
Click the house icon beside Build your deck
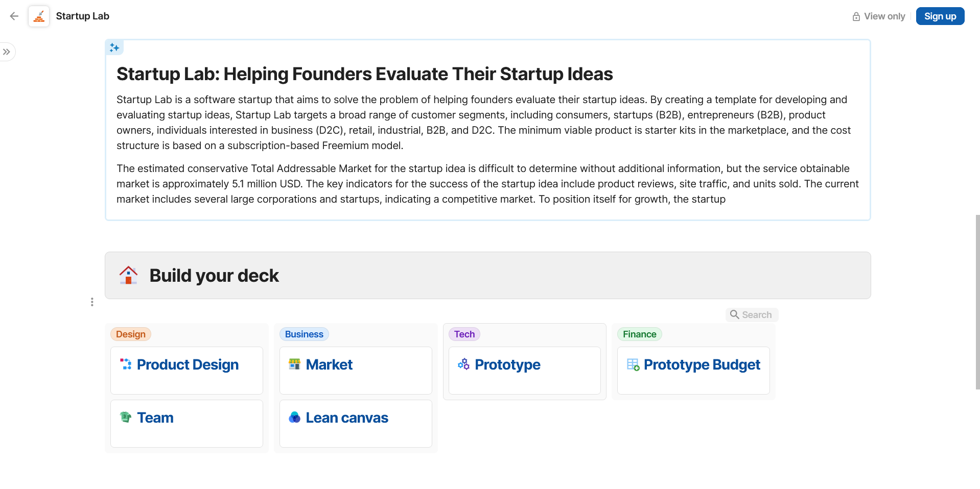pos(128,275)
